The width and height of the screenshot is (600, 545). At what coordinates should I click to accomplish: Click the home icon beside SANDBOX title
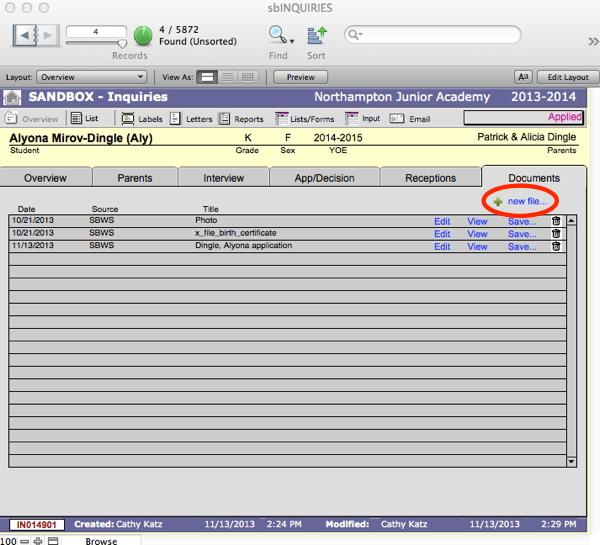13,97
